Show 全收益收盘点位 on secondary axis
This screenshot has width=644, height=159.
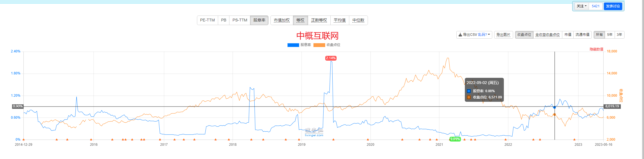pyautogui.click(x=548, y=35)
